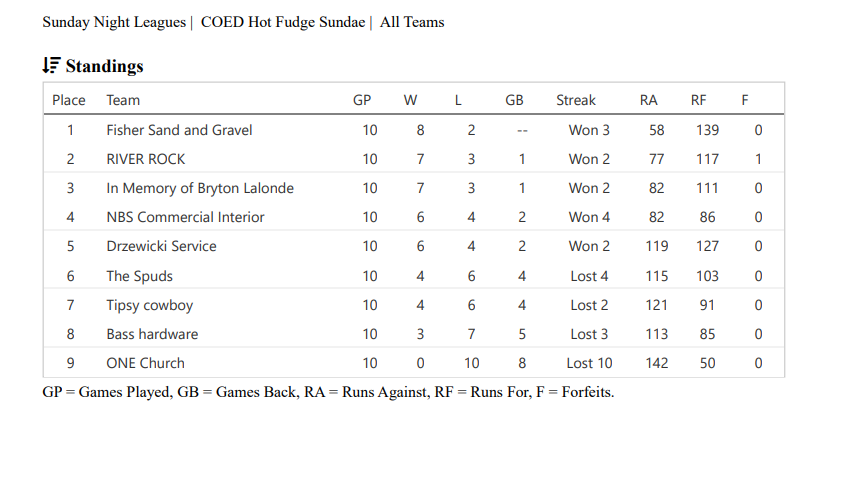
Task: Open ONE Church team entry
Action: [145, 363]
